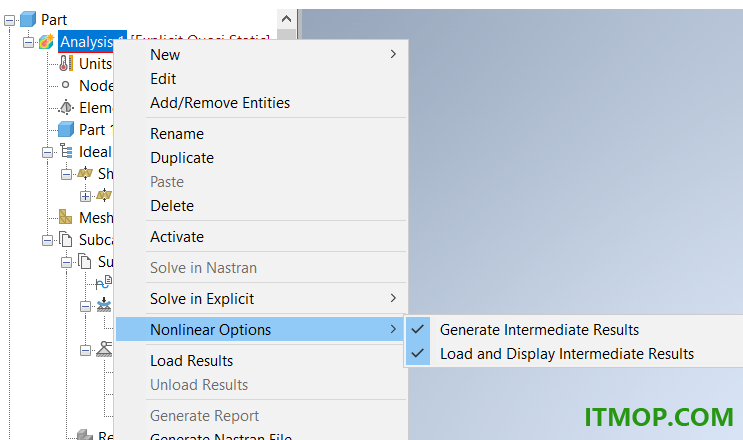This screenshot has width=743, height=440.
Task: Select the Part cube icon at tree root
Action: coord(28,19)
